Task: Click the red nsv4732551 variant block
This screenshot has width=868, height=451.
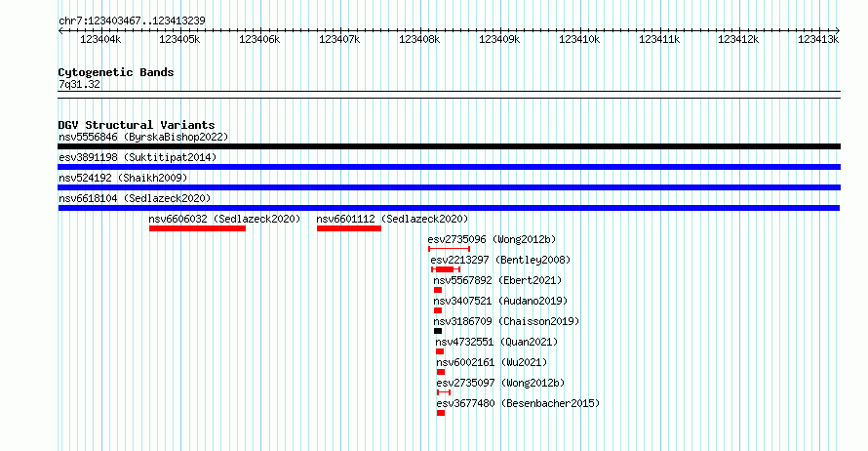Action: 440,351
